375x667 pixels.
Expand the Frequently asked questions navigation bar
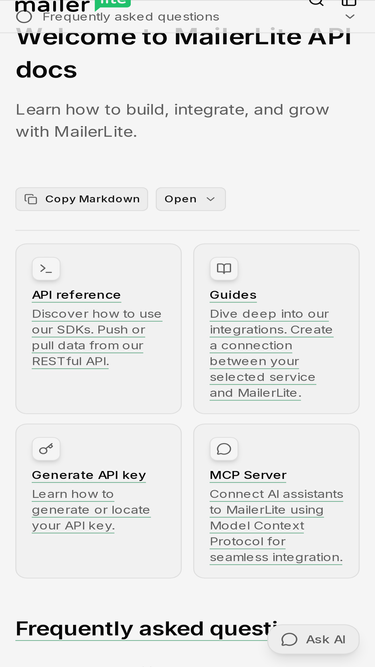pyautogui.click(x=188, y=17)
